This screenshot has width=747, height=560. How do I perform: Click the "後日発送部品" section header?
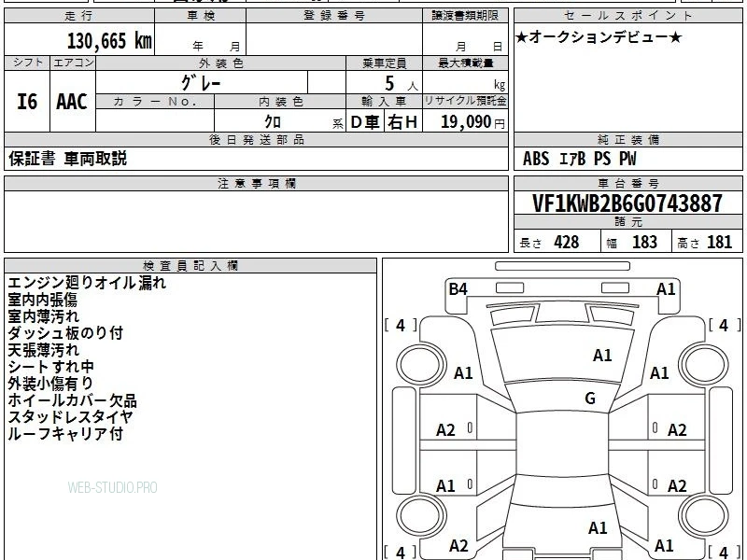click(256, 139)
